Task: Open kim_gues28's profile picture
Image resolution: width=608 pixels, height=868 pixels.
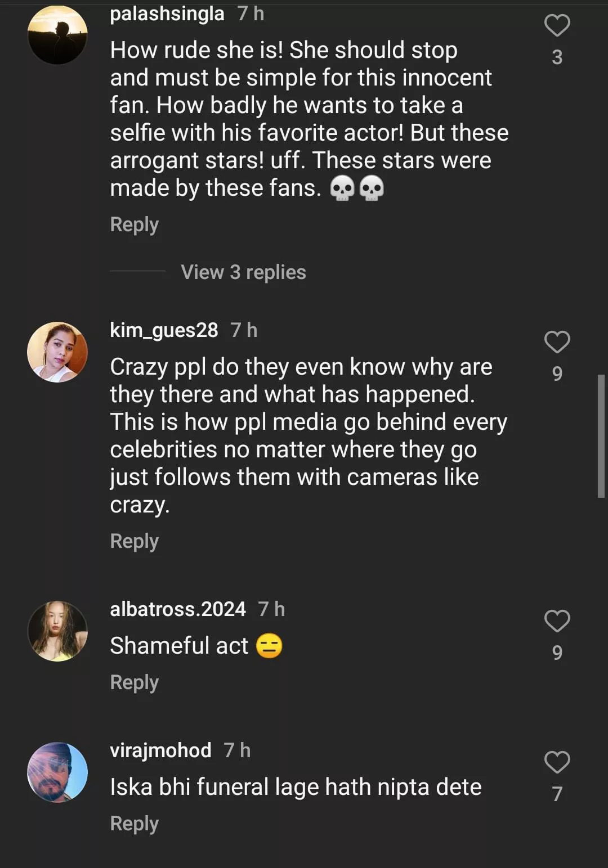Action: point(57,352)
